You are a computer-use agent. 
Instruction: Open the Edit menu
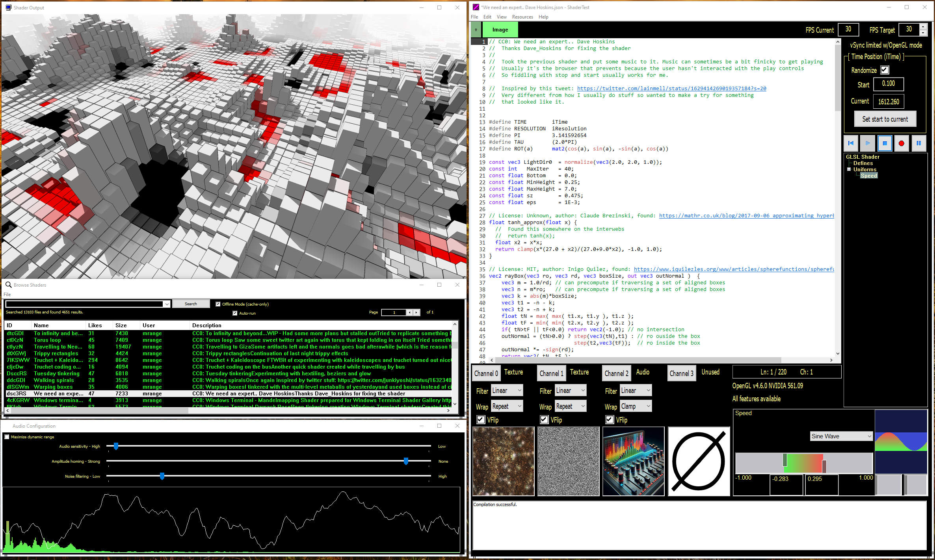(x=487, y=17)
